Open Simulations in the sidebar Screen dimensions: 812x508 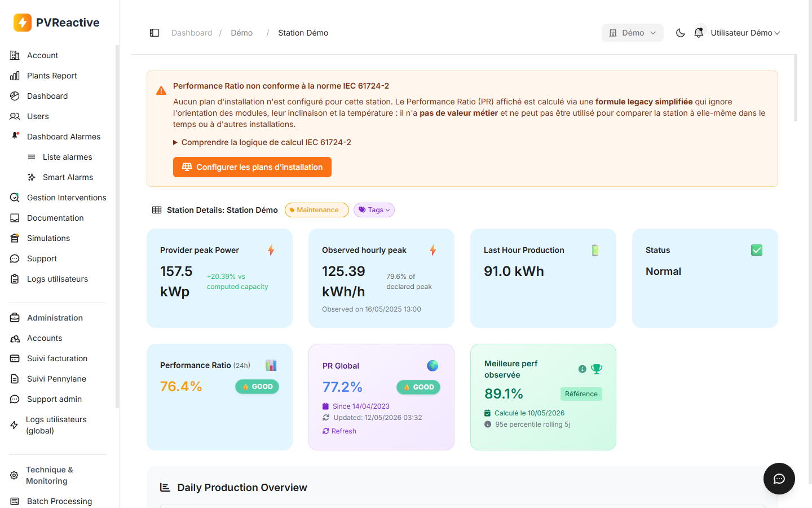[48, 238]
